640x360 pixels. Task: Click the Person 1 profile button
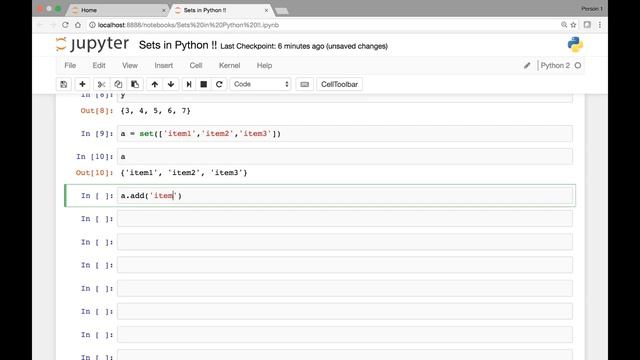[592, 9]
